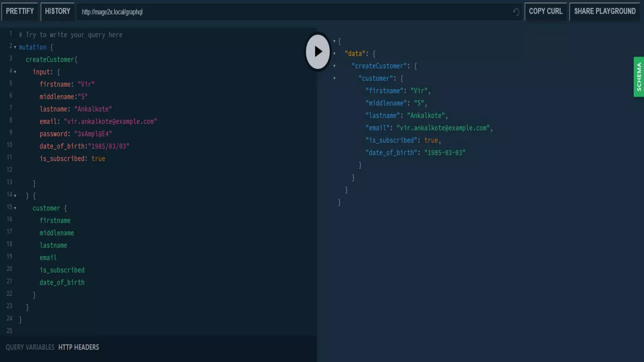Click the comment line "Try to write your query here"
The height and width of the screenshot is (362, 644).
(x=71, y=35)
